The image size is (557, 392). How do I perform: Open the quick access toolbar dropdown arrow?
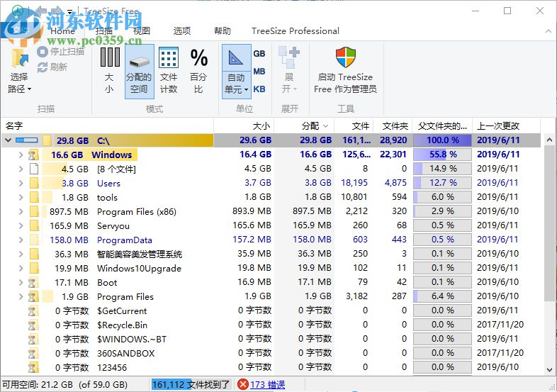coord(70,11)
